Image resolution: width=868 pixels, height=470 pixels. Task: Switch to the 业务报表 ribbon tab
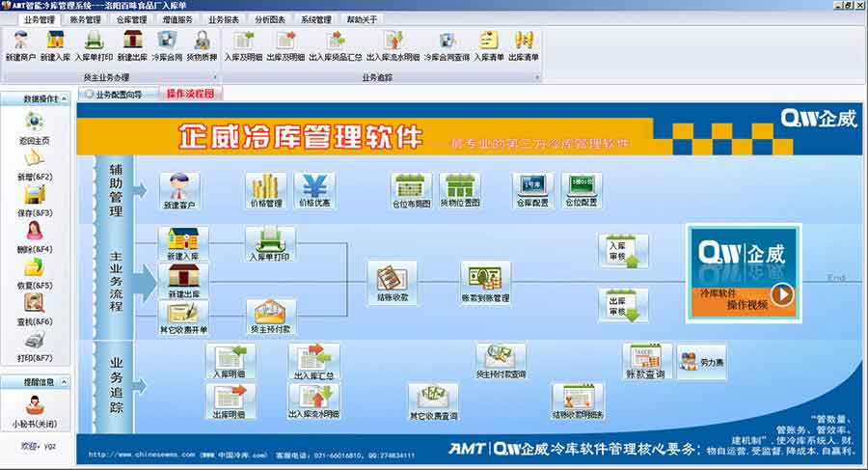(224, 19)
